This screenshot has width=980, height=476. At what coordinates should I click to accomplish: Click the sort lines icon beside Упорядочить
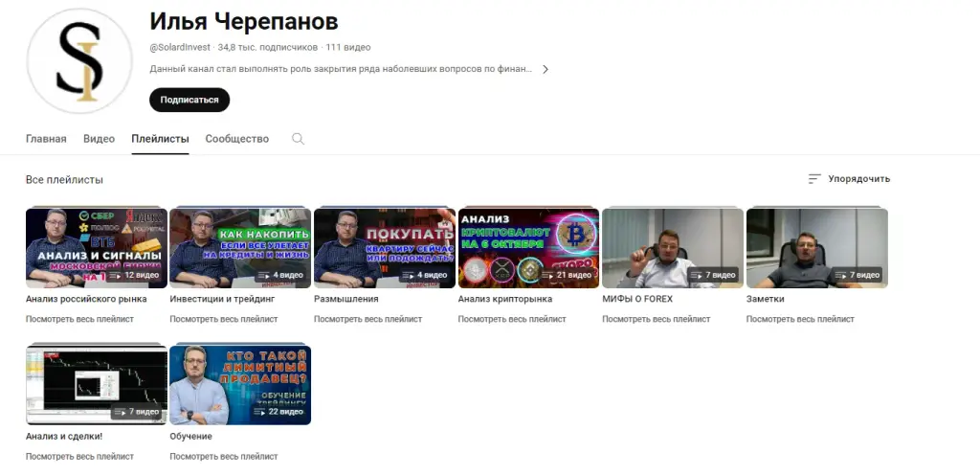pyautogui.click(x=813, y=179)
